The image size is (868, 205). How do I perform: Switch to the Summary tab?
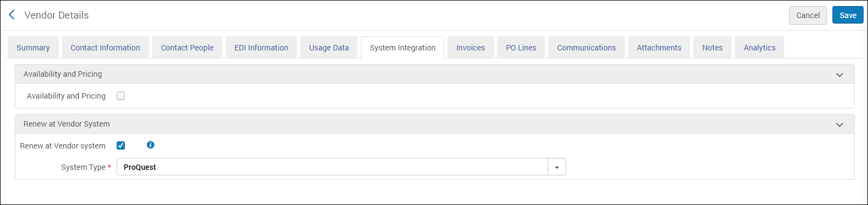(33, 48)
